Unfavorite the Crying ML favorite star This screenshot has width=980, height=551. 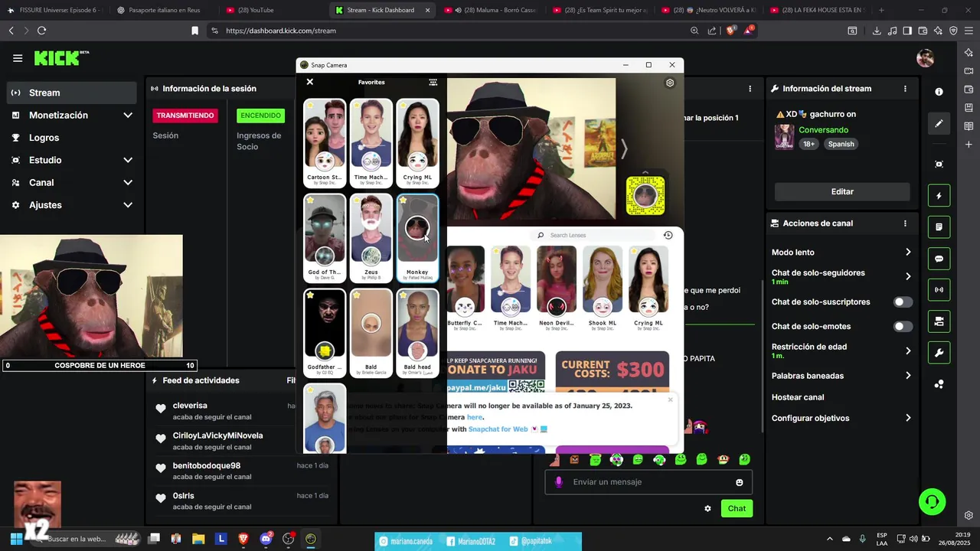tap(403, 106)
